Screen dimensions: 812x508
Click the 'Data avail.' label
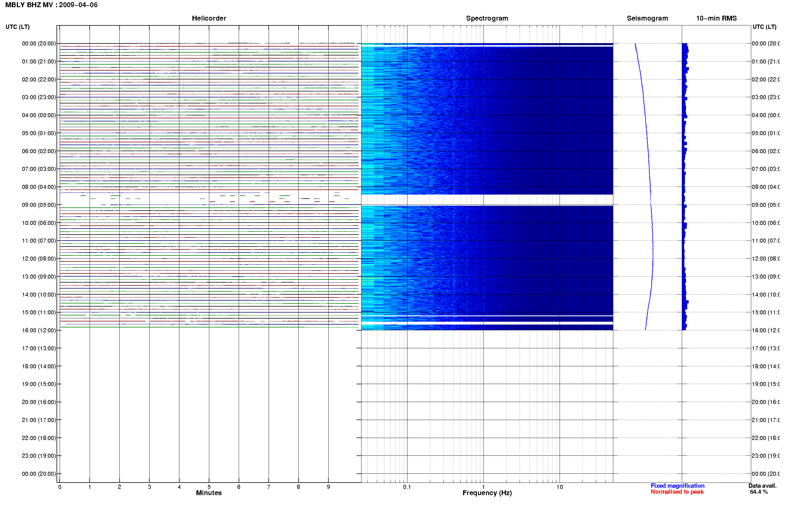point(762,486)
